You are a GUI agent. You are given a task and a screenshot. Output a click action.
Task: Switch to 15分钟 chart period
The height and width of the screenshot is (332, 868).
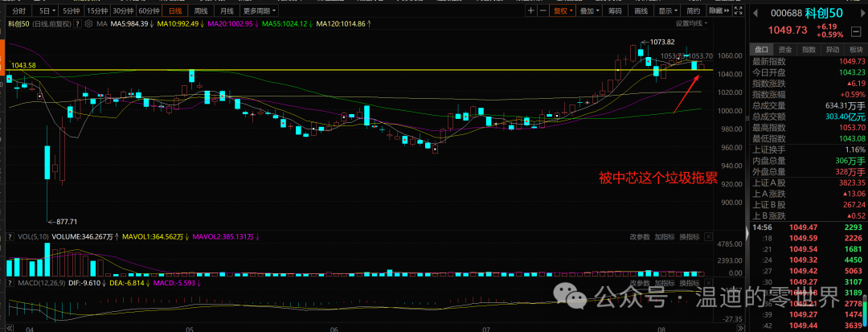click(97, 10)
